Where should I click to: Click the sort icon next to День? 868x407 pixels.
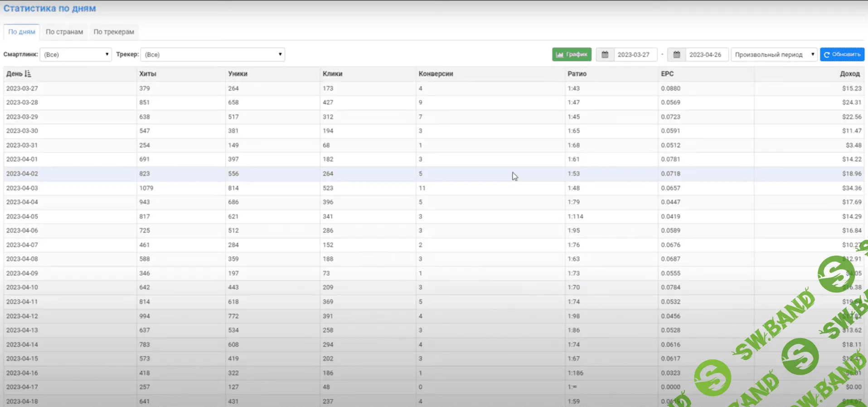coord(28,74)
